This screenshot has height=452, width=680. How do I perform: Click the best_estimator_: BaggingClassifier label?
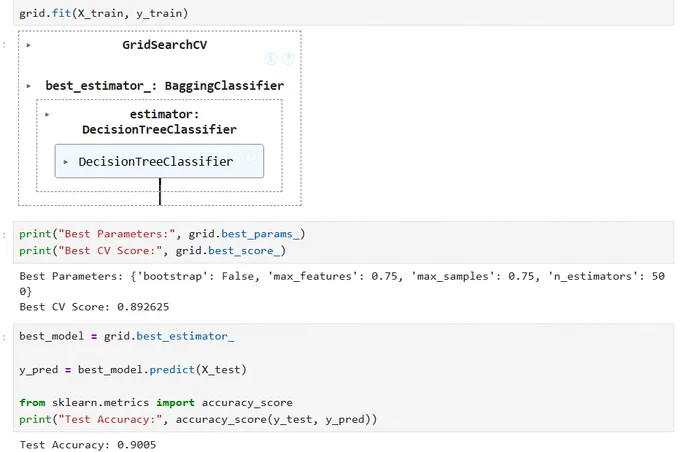click(164, 85)
